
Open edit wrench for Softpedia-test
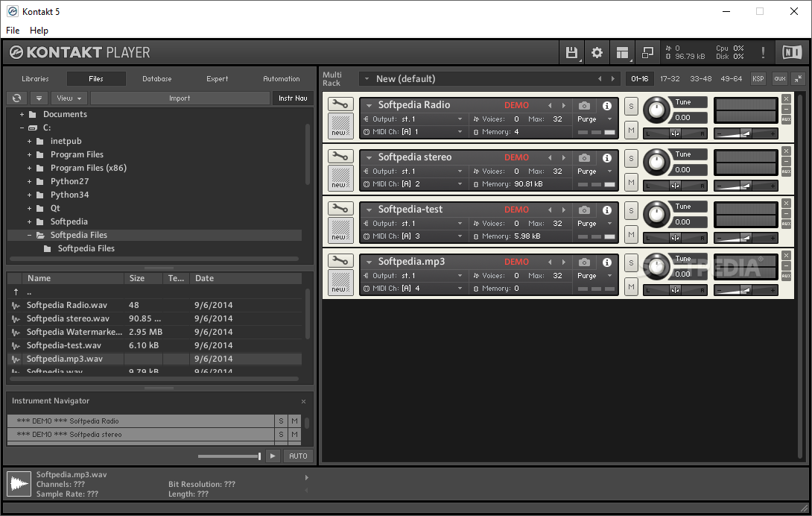[340, 209]
